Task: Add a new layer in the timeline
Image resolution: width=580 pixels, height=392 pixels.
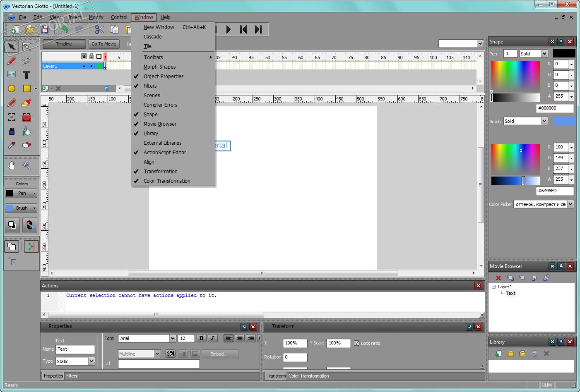Action: 45,88
